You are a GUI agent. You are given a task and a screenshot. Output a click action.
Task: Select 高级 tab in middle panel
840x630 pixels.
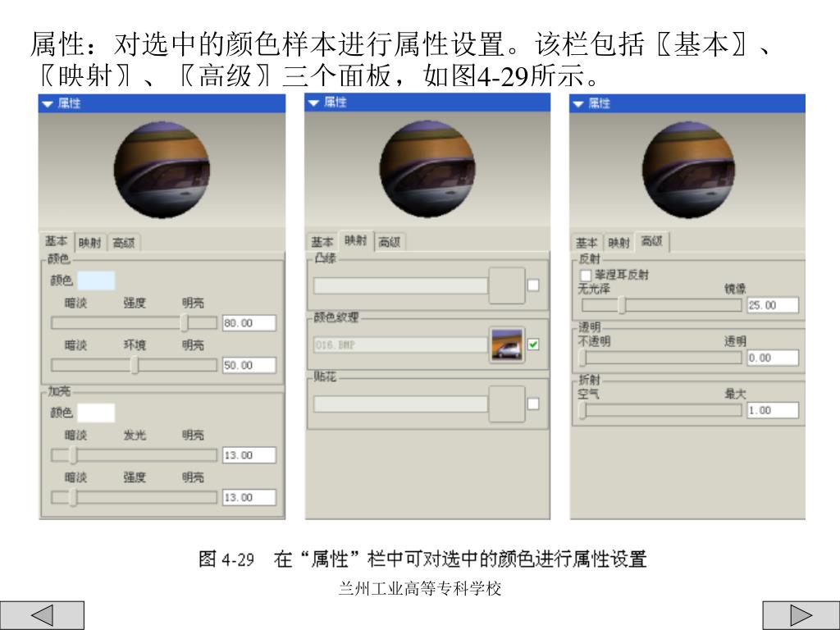pyautogui.click(x=390, y=242)
